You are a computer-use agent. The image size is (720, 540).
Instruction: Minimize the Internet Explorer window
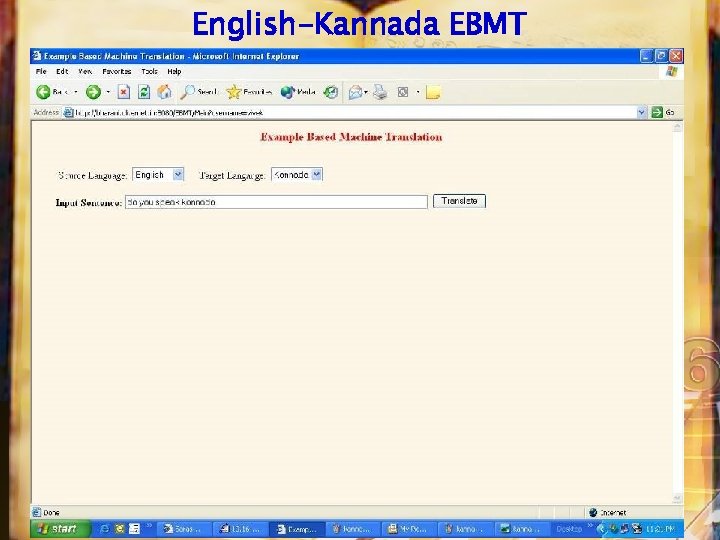pos(647,56)
